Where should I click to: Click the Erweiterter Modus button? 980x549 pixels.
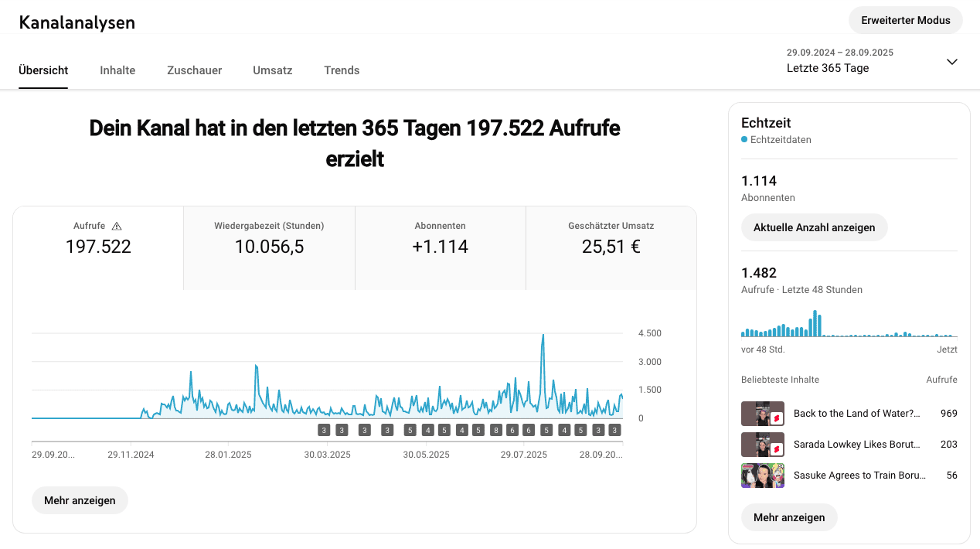coord(906,20)
